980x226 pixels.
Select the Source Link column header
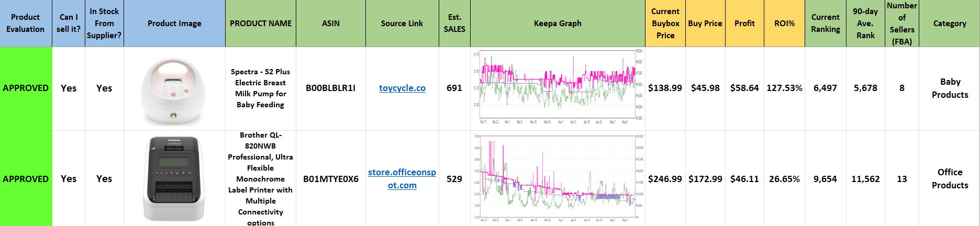tap(402, 24)
